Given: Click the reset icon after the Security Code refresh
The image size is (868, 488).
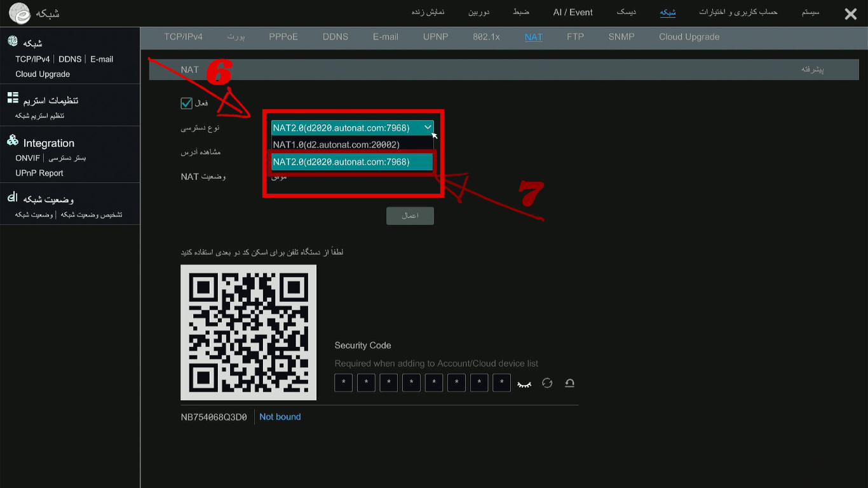Looking at the screenshot, I should [x=569, y=383].
